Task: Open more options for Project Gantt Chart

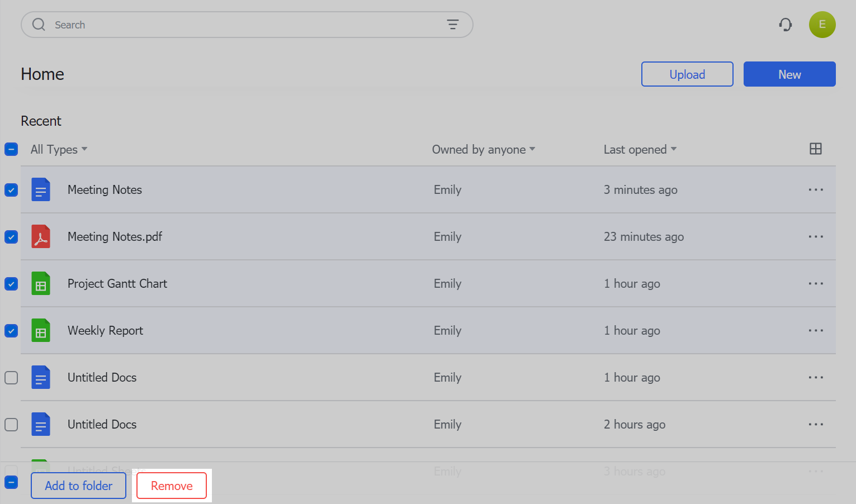Action: (x=816, y=283)
